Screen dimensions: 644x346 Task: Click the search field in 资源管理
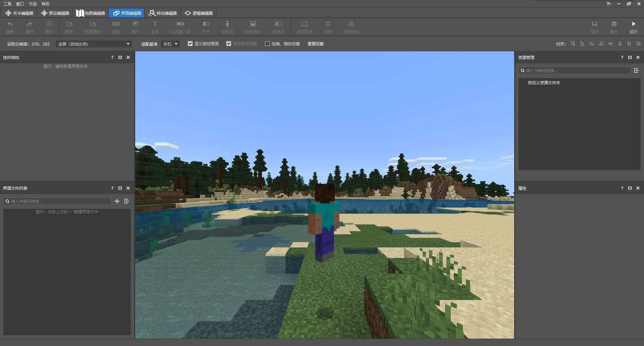pos(575,70)
